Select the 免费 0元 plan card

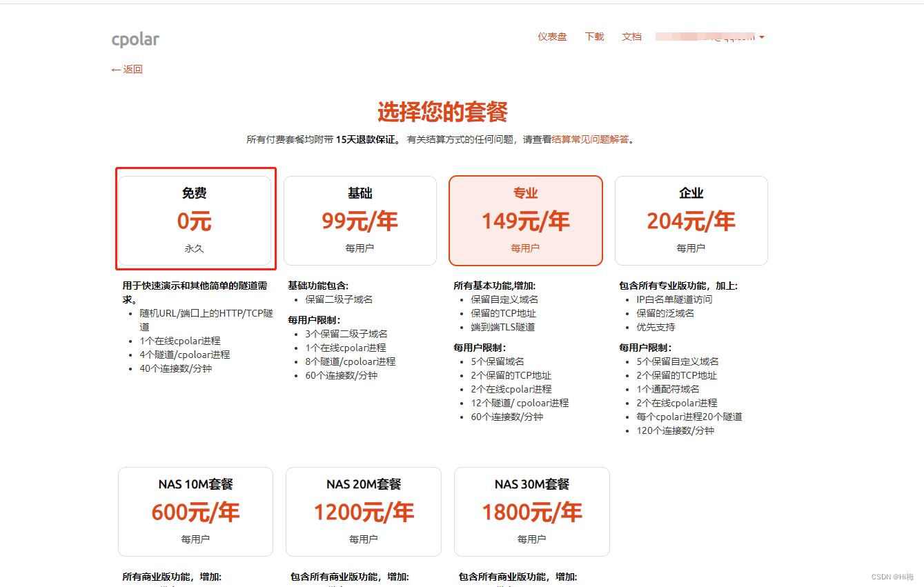[195, 221]
